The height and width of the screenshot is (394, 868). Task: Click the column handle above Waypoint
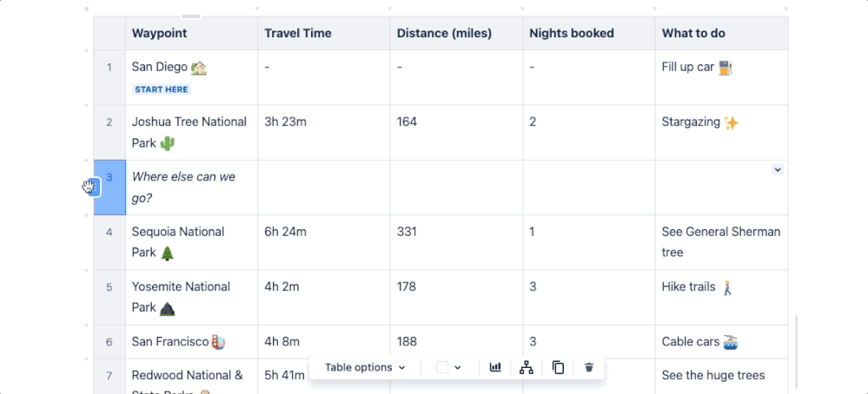[x=191, y=16]
